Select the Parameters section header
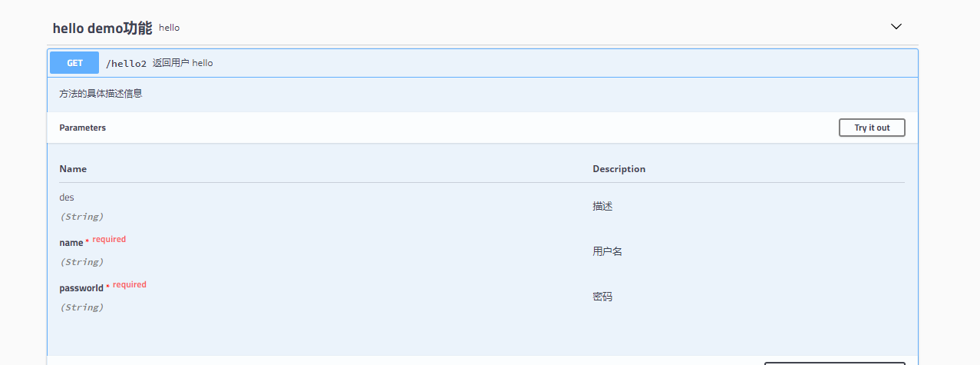980x365 pixels. point(83,128)
